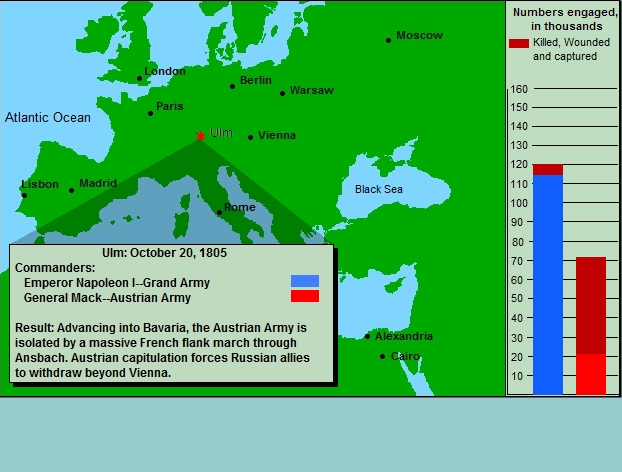The width and height of the screenshot is (622, 472).
Task: Click the 'Atlantic Ocean' label
Action: click(x=48, y=117)
